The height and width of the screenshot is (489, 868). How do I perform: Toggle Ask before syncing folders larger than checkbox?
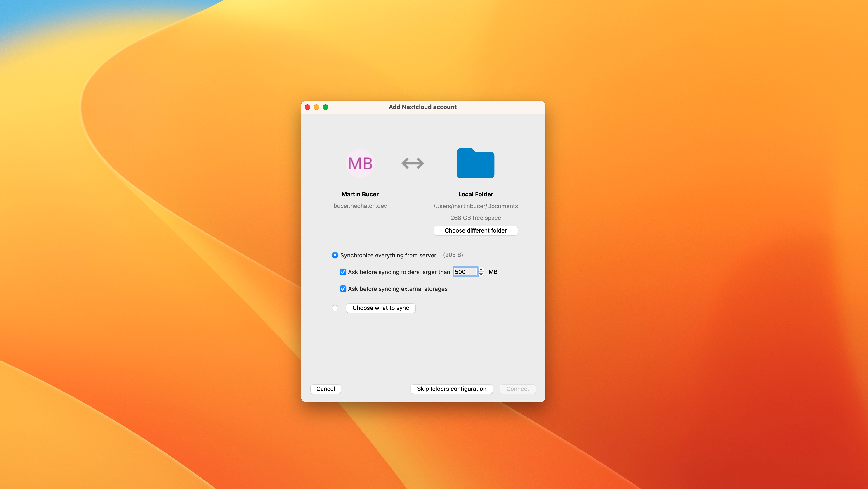(343, 272)
